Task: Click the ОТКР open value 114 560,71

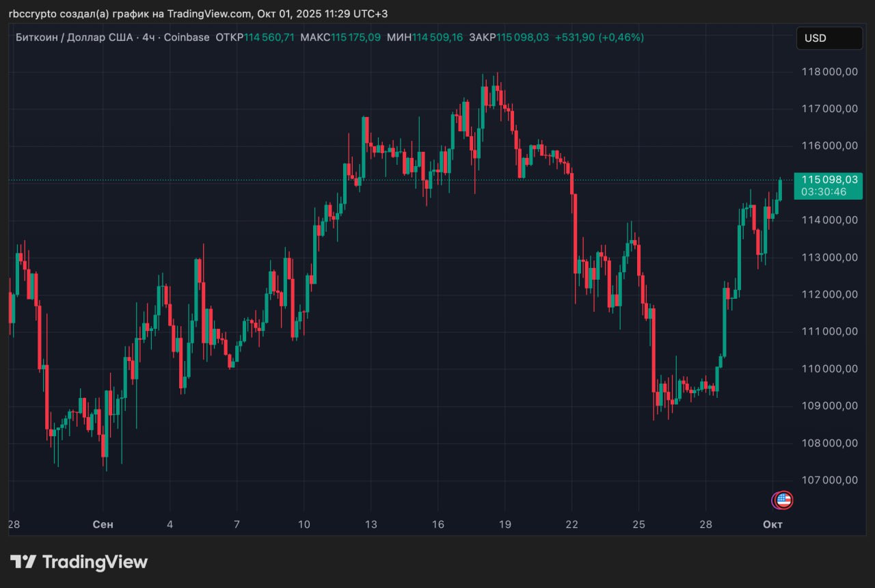Action: click(269, 38)
